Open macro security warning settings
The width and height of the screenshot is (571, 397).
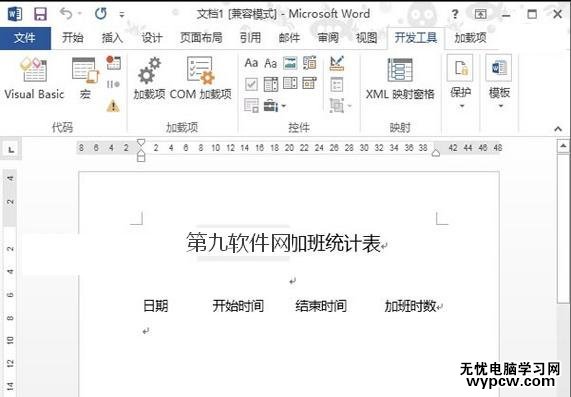[x=113, y=106]
